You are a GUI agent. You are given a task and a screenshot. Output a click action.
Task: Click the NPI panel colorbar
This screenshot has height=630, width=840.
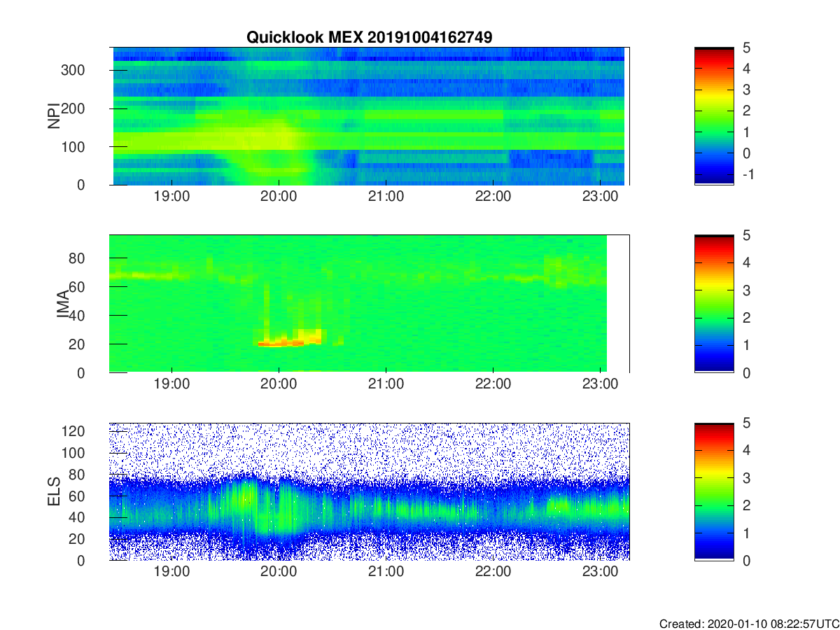714,116
